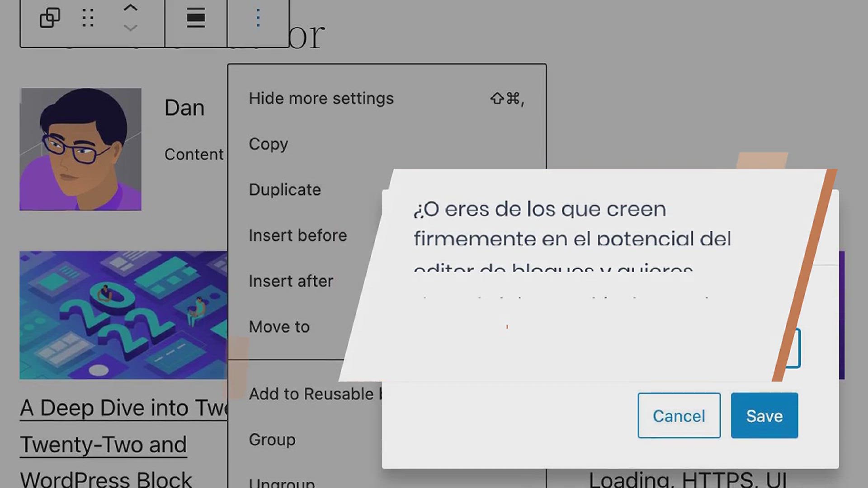Click Insert after menu option
Viewport: 868px width, 488px height.
[291, 281]
